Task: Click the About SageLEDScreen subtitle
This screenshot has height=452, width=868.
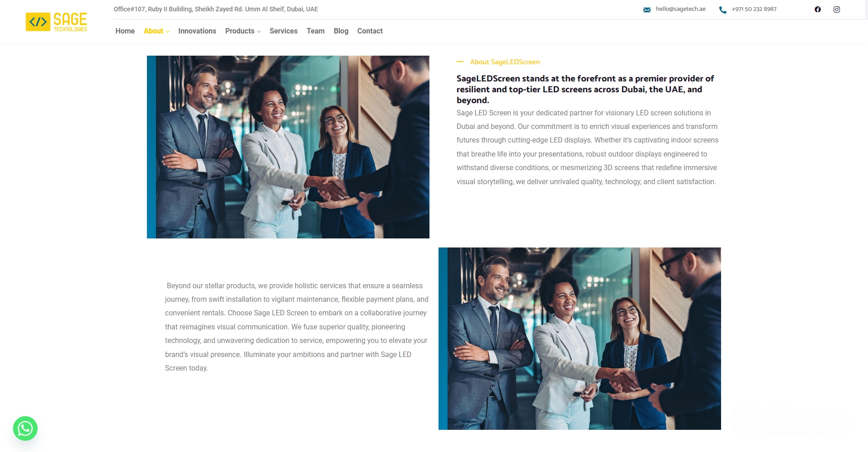Action: point(505,62)
